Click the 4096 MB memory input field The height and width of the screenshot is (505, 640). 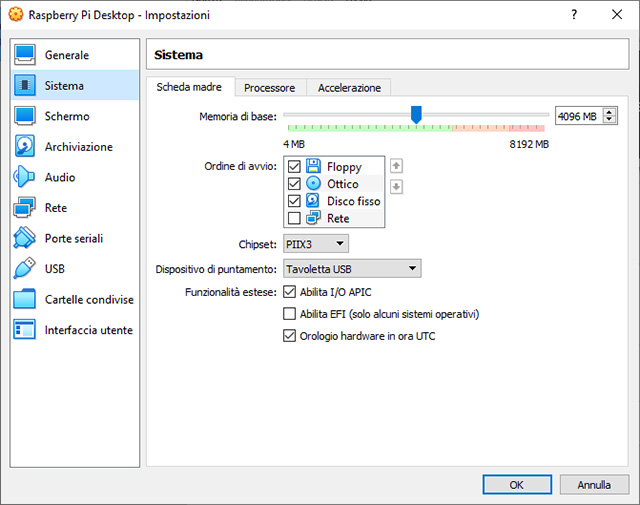pos(578,116)
